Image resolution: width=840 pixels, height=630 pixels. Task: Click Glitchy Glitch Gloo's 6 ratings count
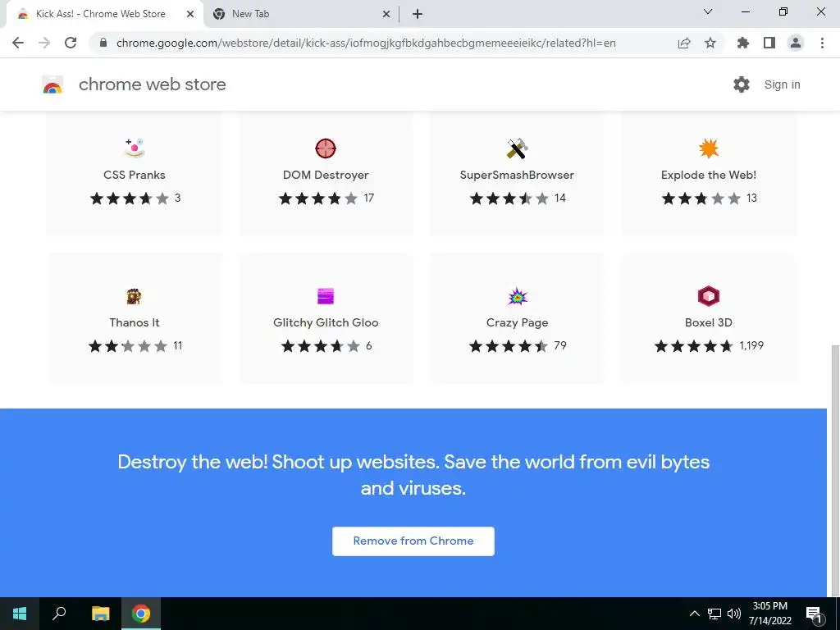pos(368,346)
